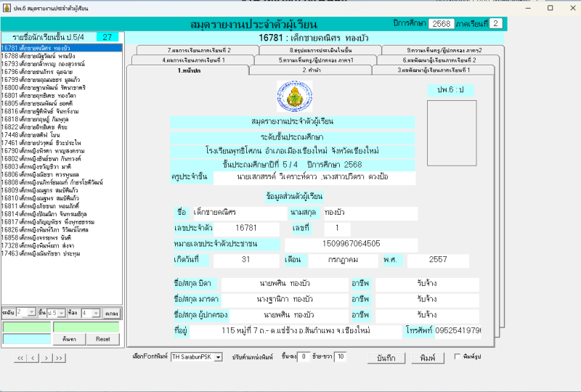Image resolution: width=581 pixels, height=392 pixels.
Task: Go to the first student record (<<)
Action: (x=20, y=358)
